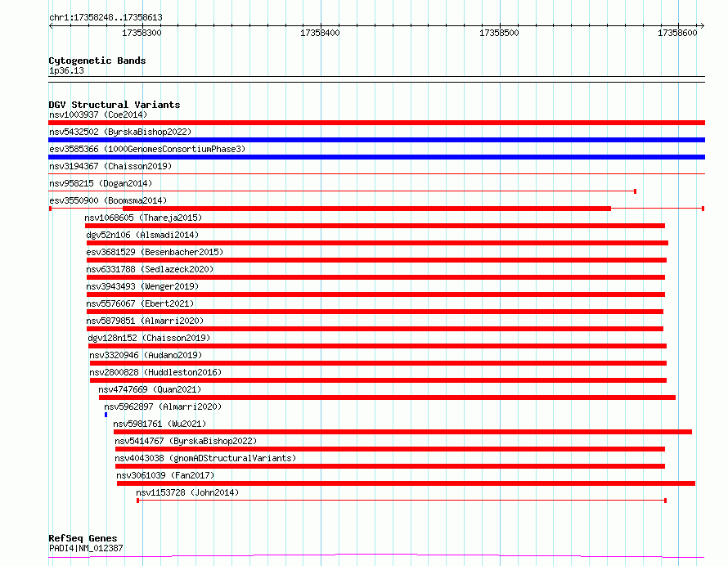Click red bar for nsv4043038 (gnomADStructuralVariants)
Screen dimensions: 728x566
390,466
